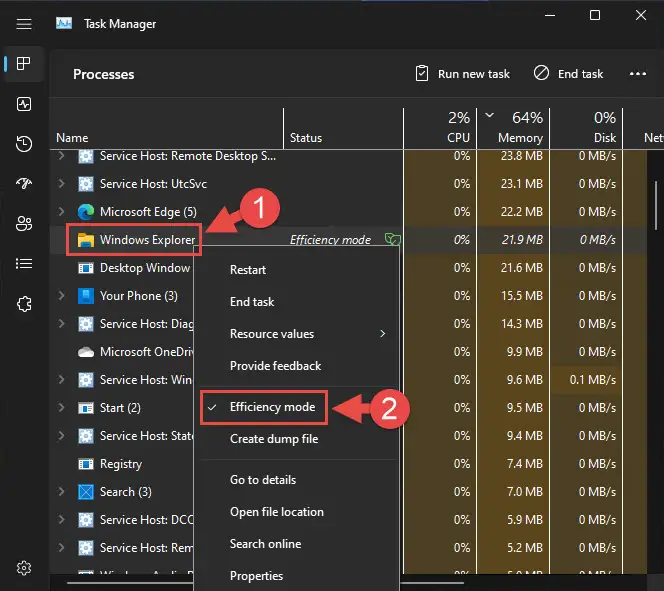Sort by the Disk column header
The image size is (664, 591).
click(586, 129)
